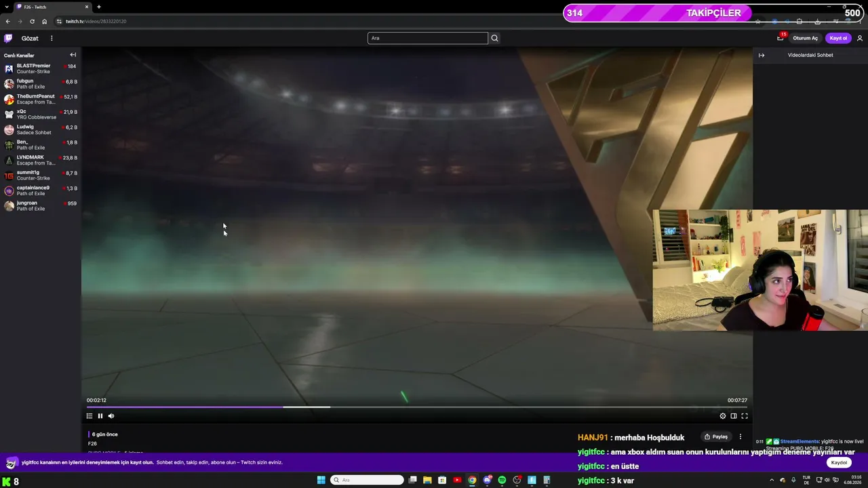Open BLASTPremier channel in sidebar
Image resolution: width=868 pixels, height=488 pixels.
click(x=41, y=68)
